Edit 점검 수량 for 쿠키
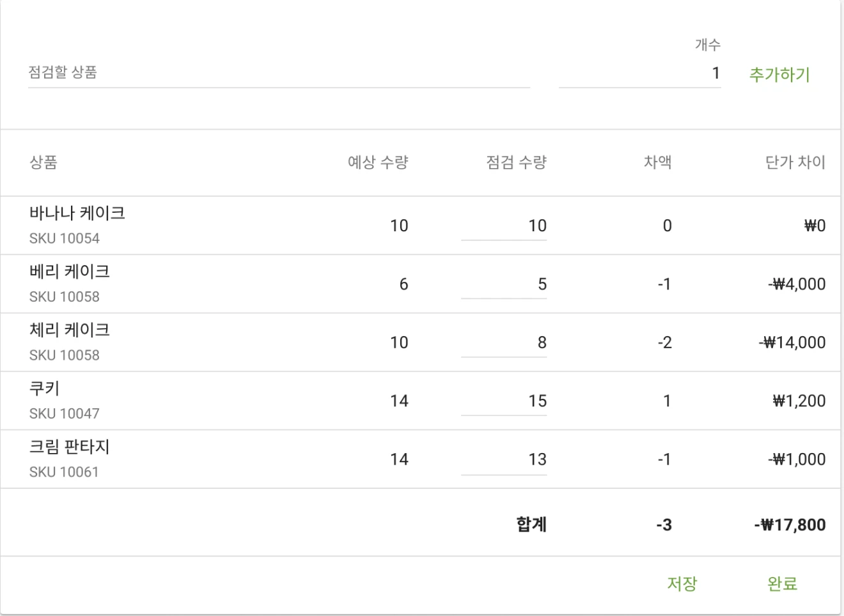This screenshot has height=616, width=844. [504, 401]
